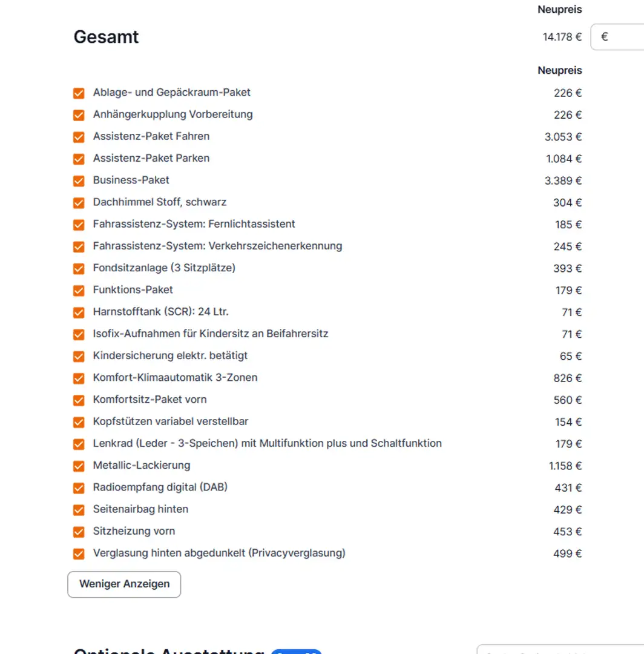This screenshot has height=654, width=644.
Task: Deselect the Funktions-Paket checkbox
Action: pyautogui.click(x=79, y=291)
